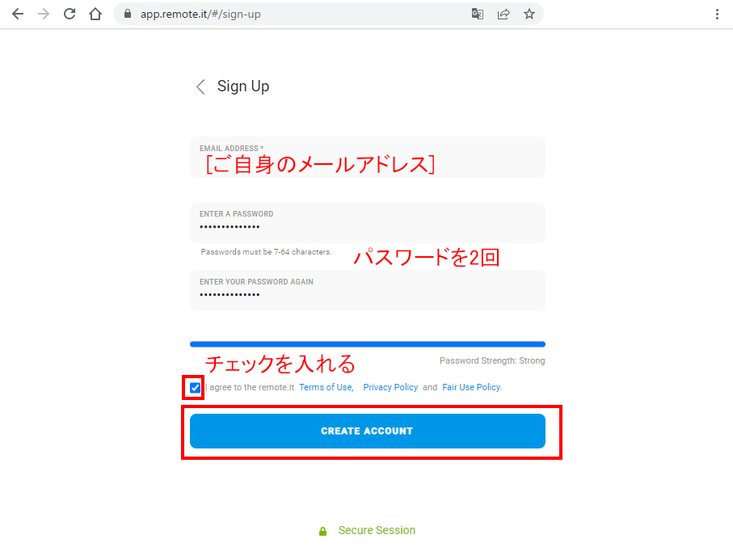Click the share page icon
The width and height of the screenshot is (733, 560).
(x=503, y=14)
